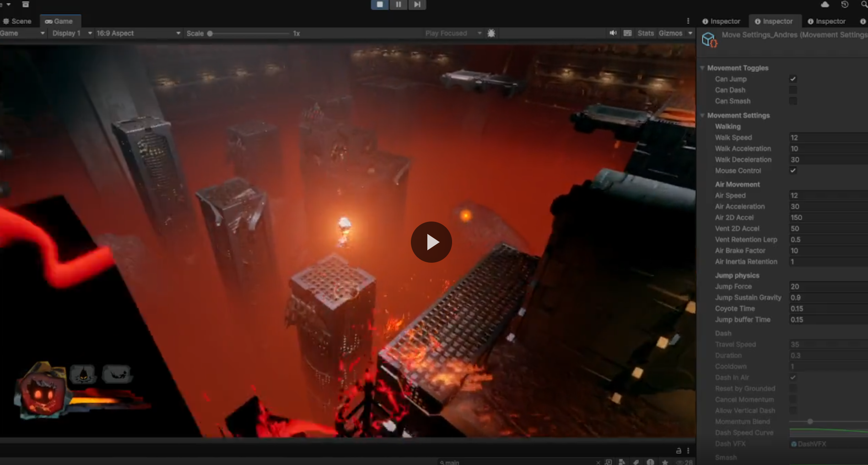
Task: Click the Game view three-dot options menu
Action: tap(688, 21)
